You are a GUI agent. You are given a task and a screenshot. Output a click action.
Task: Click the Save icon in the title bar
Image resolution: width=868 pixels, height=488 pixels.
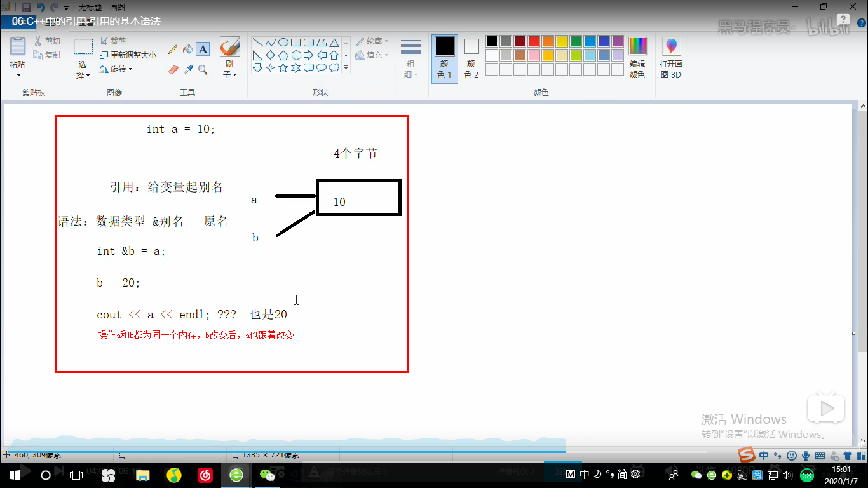click(27, 8)
